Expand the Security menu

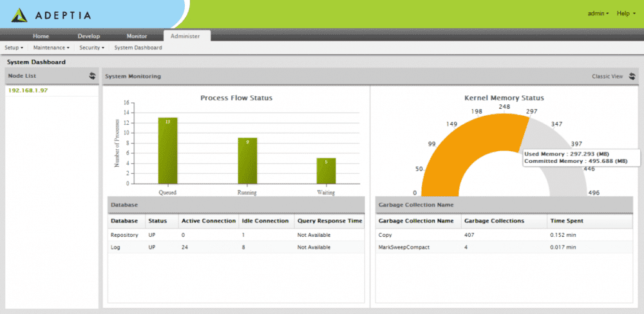(x=91, y=48)
